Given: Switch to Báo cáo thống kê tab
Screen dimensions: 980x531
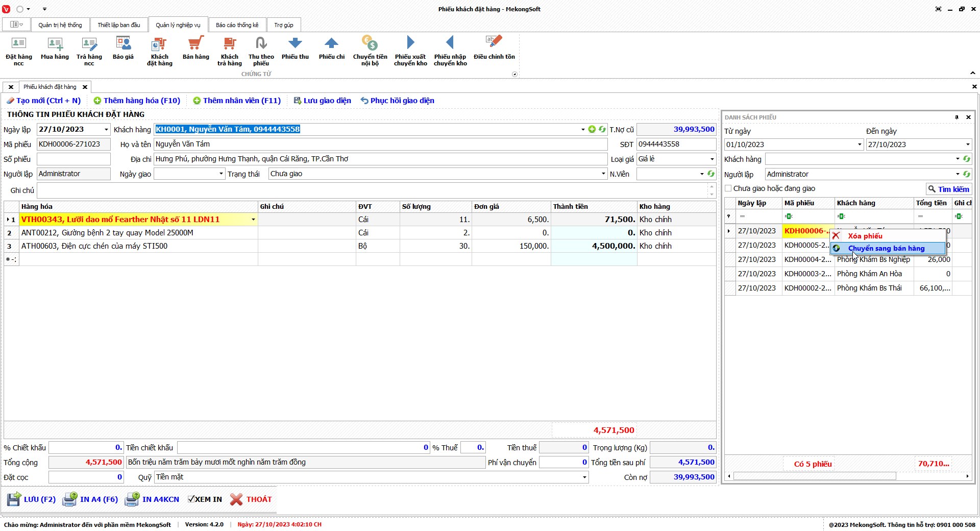Looking at the screenshot, I should pyautogui.click(x=237, y=25).
